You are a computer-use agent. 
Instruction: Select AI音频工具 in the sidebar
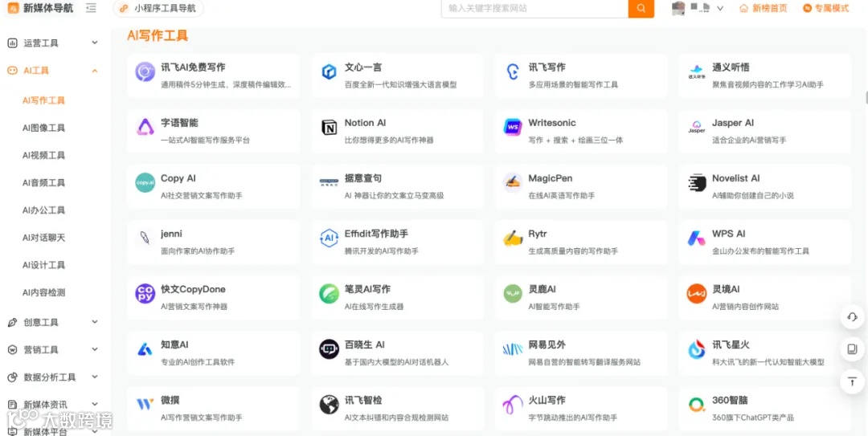tap(43, 182)
